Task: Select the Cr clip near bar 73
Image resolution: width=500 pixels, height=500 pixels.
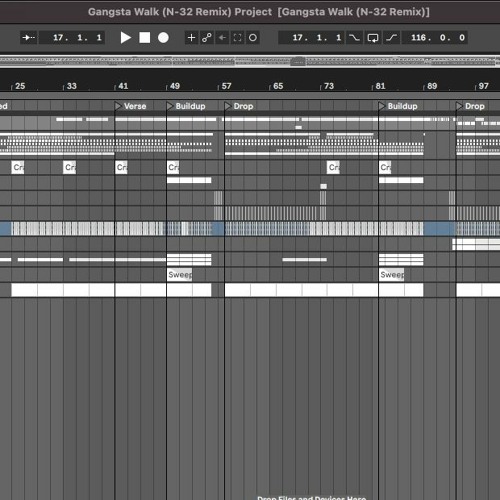Action: 333,167
